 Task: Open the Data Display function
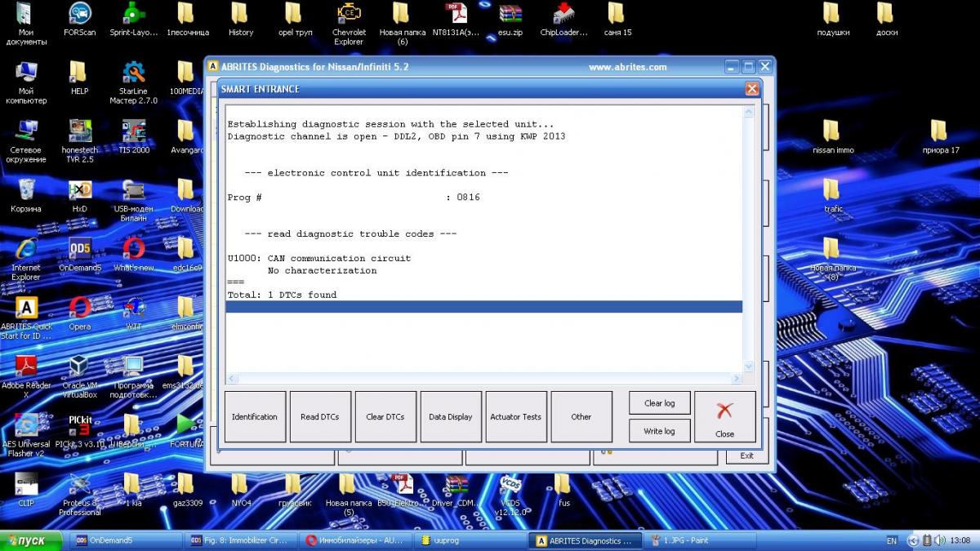451,416
